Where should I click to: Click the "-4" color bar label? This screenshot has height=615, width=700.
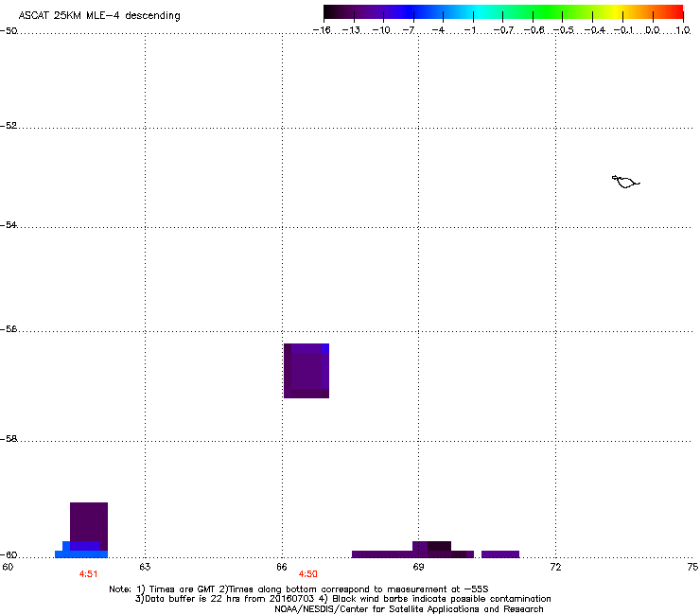(438, 30)
